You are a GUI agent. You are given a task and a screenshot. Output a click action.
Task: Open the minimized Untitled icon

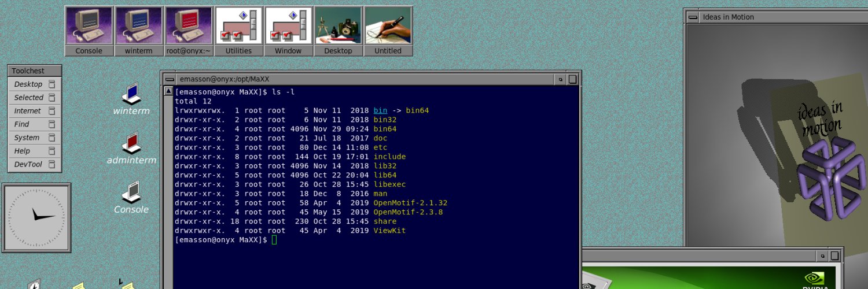coord(388,31)
